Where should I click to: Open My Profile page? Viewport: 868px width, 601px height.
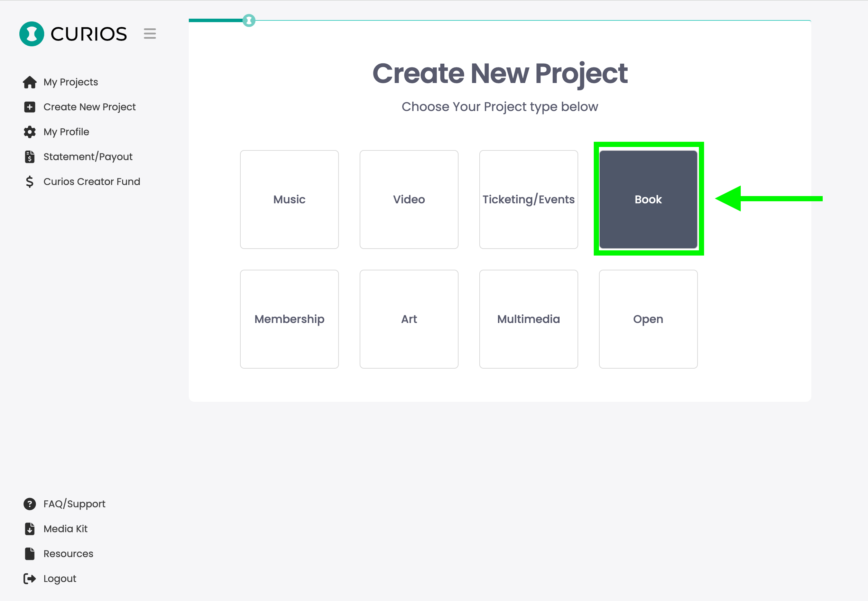click(66, 132)
